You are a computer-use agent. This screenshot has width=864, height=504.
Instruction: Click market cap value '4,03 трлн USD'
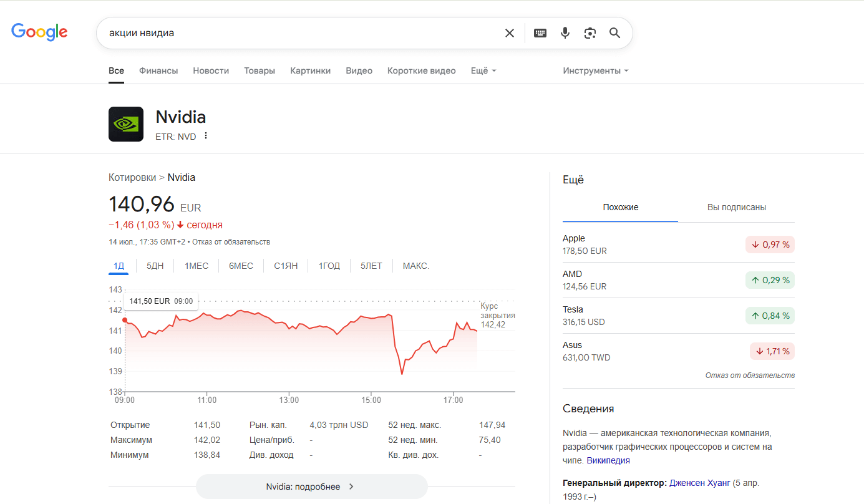click(x=339, y=425)
